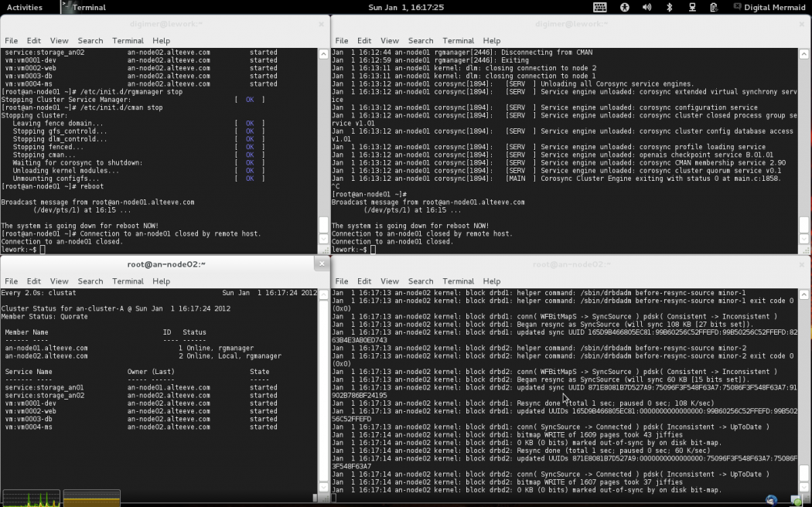Open File menu in top-left terminal window

click(11, 40)
